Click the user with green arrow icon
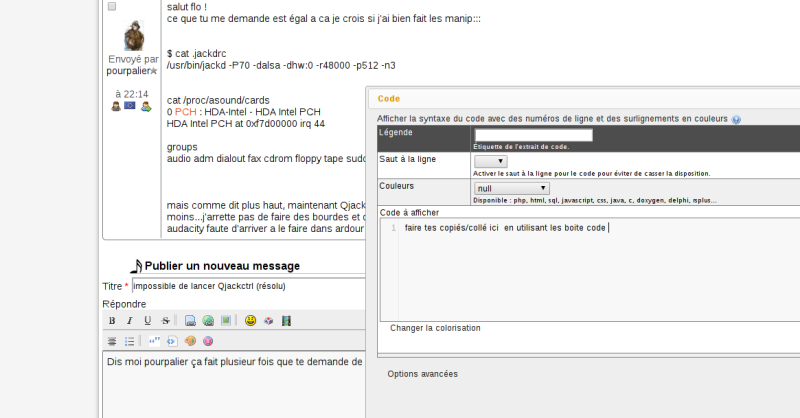The height and width of the screenshot is (418, 800). tap(146, 106)
